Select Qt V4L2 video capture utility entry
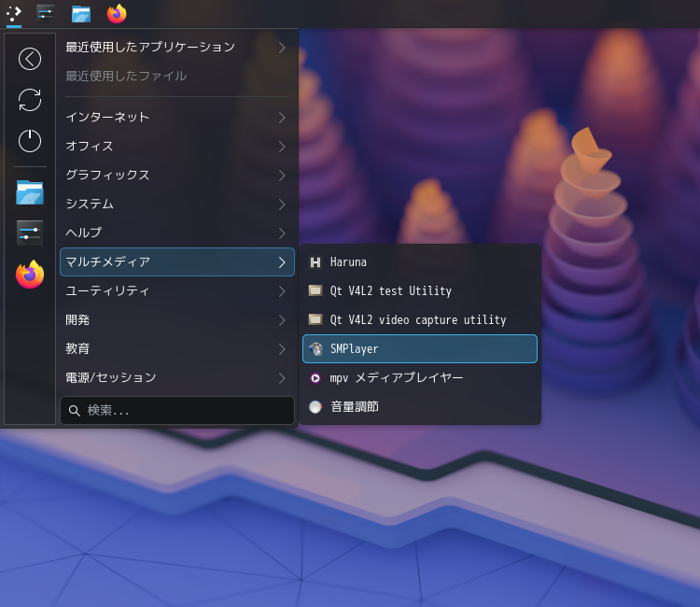 click(x=420, y=319)
